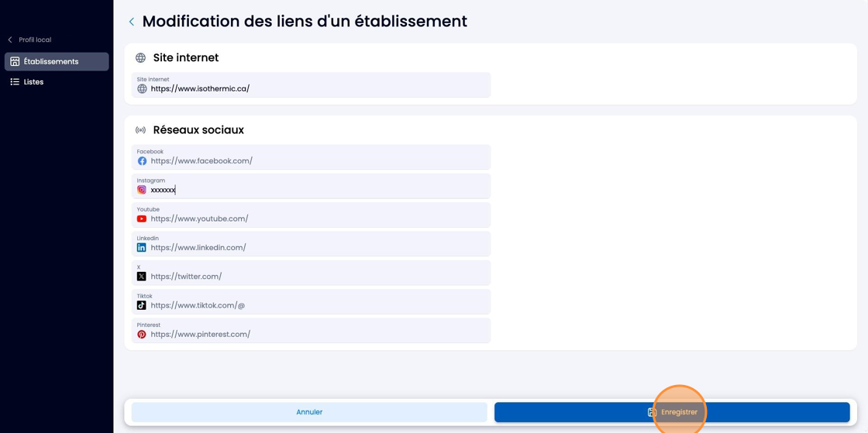The image size is (868, 433).
Task: Focus the Linkedin URL input field
Action: (311, 243)
